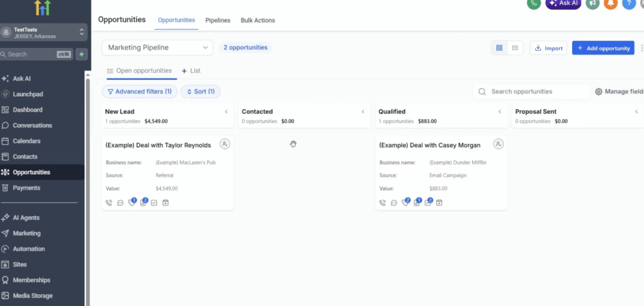Collapse the Qualified column

click(499, 112)
